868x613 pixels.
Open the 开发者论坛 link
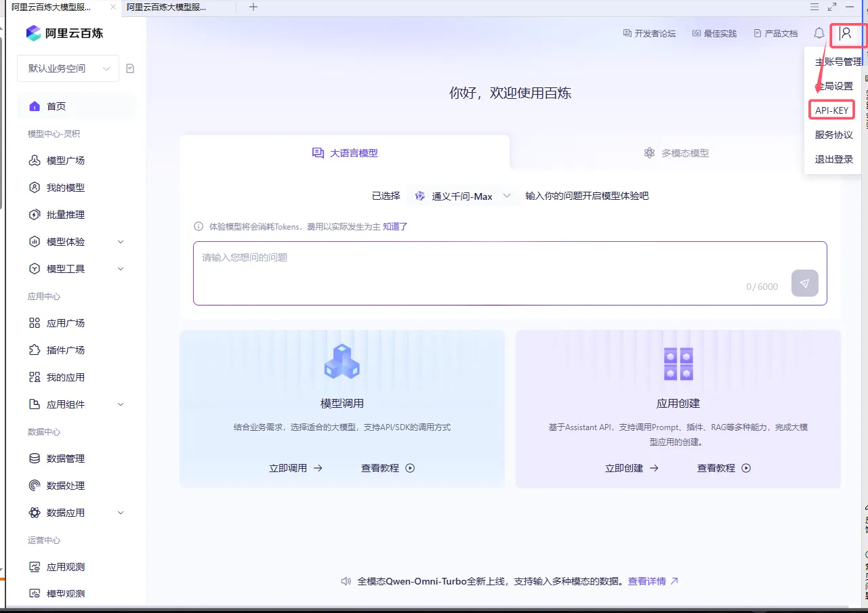coord(649,33)
